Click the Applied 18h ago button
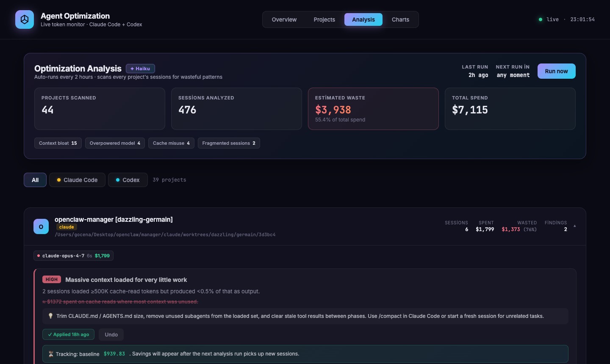The height and width of the screenshot is (364, 610). point(68,334)
